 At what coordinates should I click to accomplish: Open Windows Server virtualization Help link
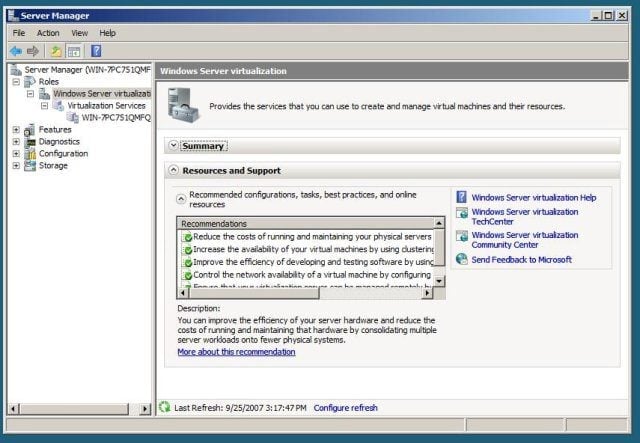pyautogui.click(x=534, y=198)
